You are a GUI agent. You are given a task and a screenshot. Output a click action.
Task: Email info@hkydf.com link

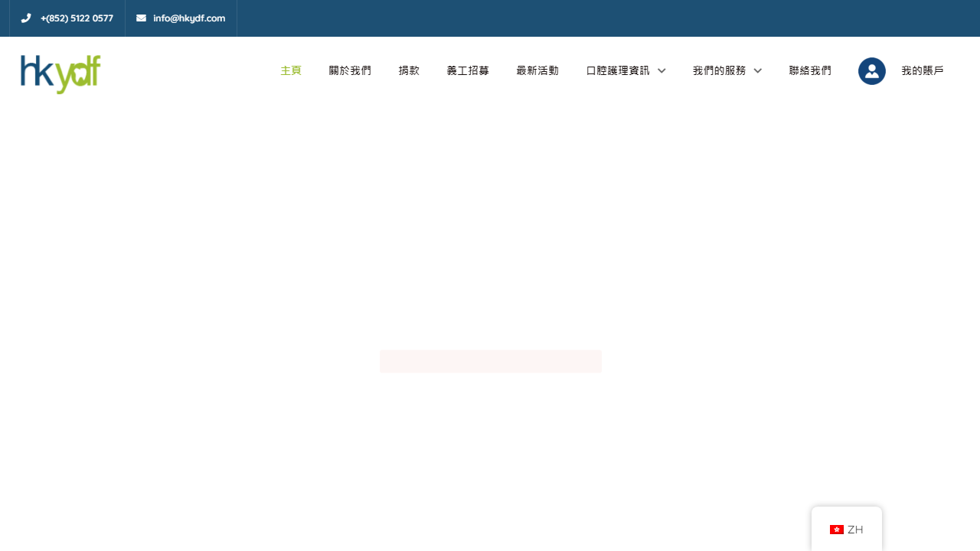point(189,18)
